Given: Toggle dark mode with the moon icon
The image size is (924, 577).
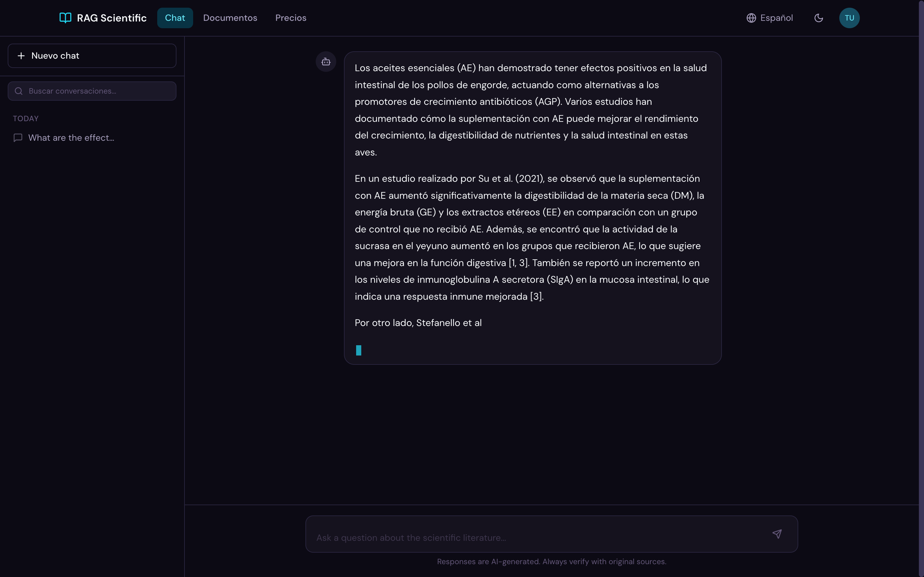Looking at the screenshot, I should [x=819, y=18].
